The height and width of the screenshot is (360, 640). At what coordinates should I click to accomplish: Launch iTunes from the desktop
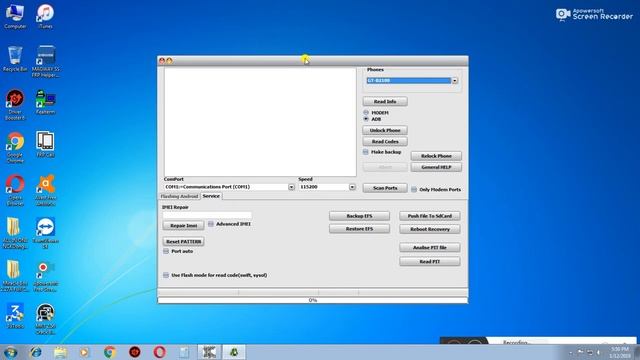pyautogui.click(x=45, y=16)
